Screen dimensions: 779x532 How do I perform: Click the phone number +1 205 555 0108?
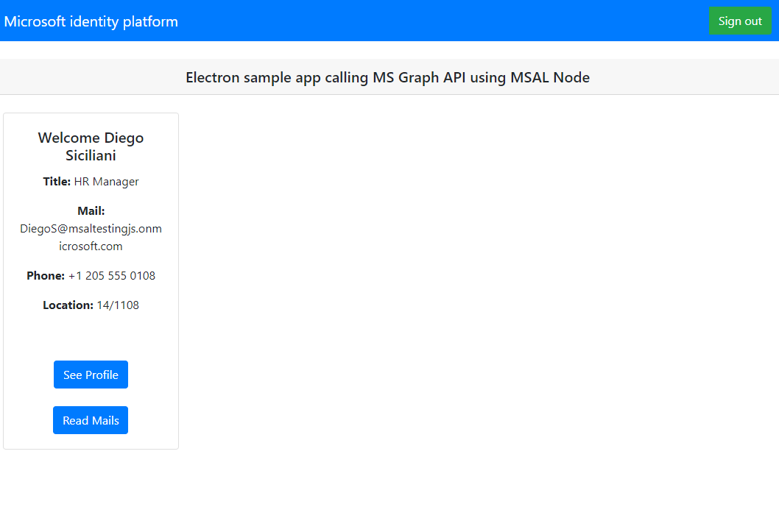[111, 275]
